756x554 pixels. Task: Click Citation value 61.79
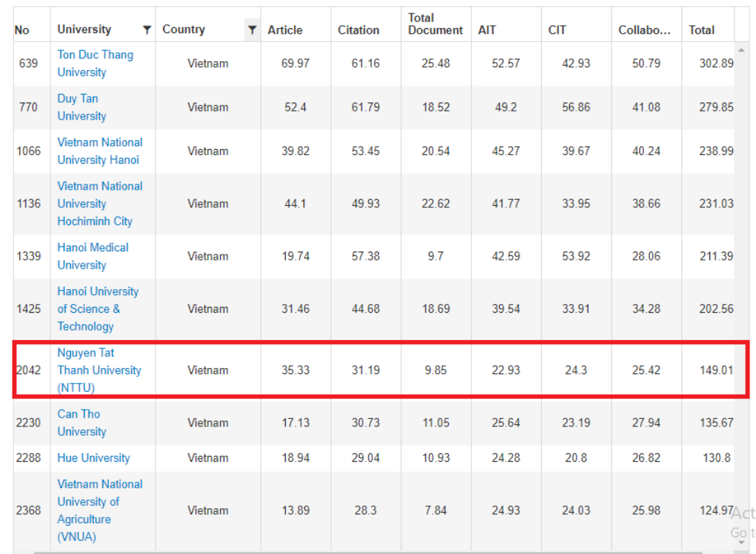coord(365,107)
